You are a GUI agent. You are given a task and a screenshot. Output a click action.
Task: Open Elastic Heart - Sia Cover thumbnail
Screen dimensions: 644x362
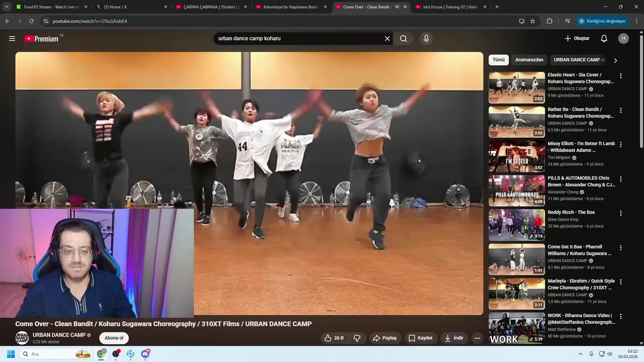[x=517, y=87]
